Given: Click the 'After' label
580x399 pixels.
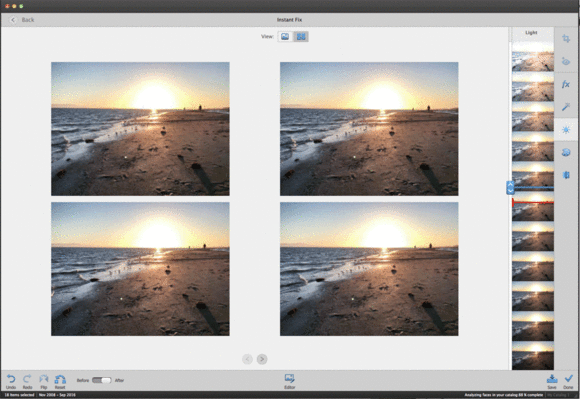Looking at the screenshot, I should pyautogui.click(x=119, y=380).
